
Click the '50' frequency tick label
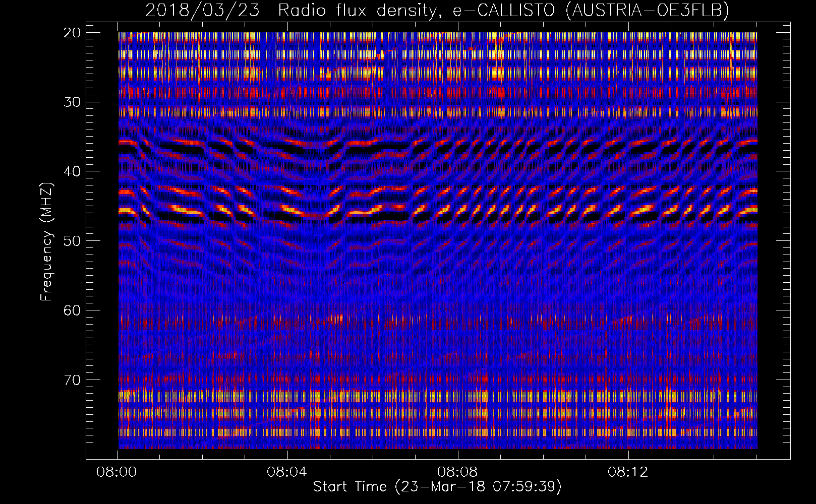coord(73,240)
